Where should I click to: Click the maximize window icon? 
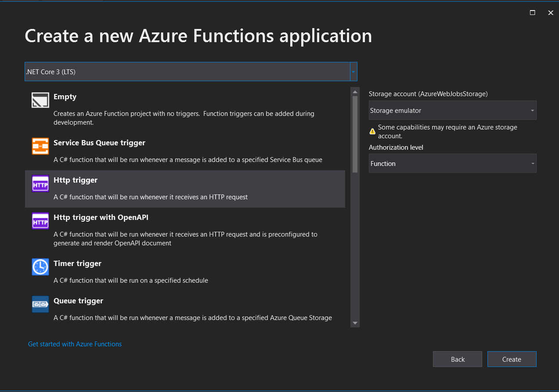(x=532, y=13)
